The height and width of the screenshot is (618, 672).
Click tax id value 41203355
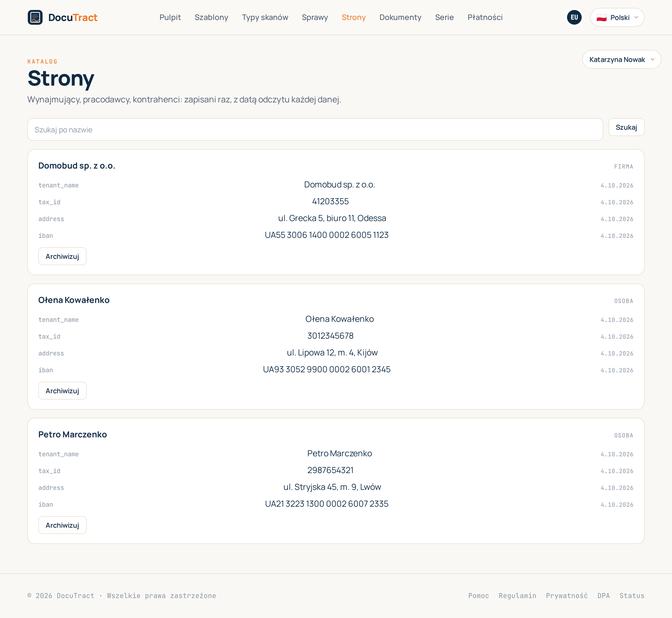(330, 201)
